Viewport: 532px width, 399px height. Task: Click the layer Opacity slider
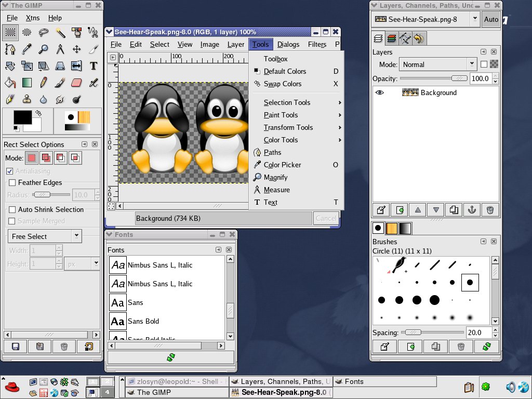pyautogui.click(x=434, y=78)
